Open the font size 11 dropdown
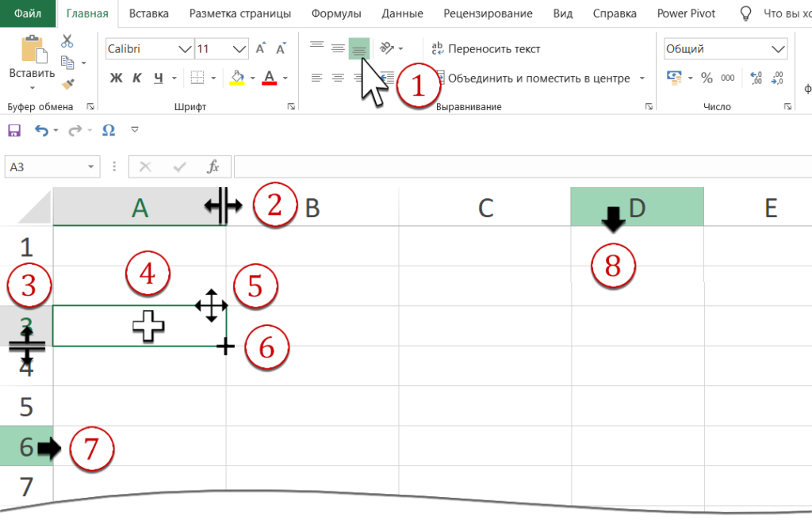 point(239,48)
